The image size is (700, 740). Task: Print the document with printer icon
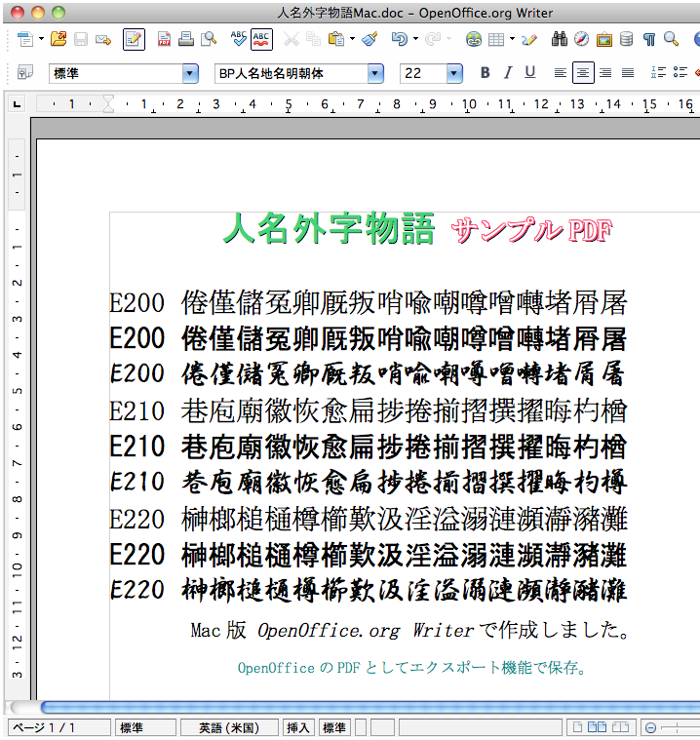pos(186,39)
